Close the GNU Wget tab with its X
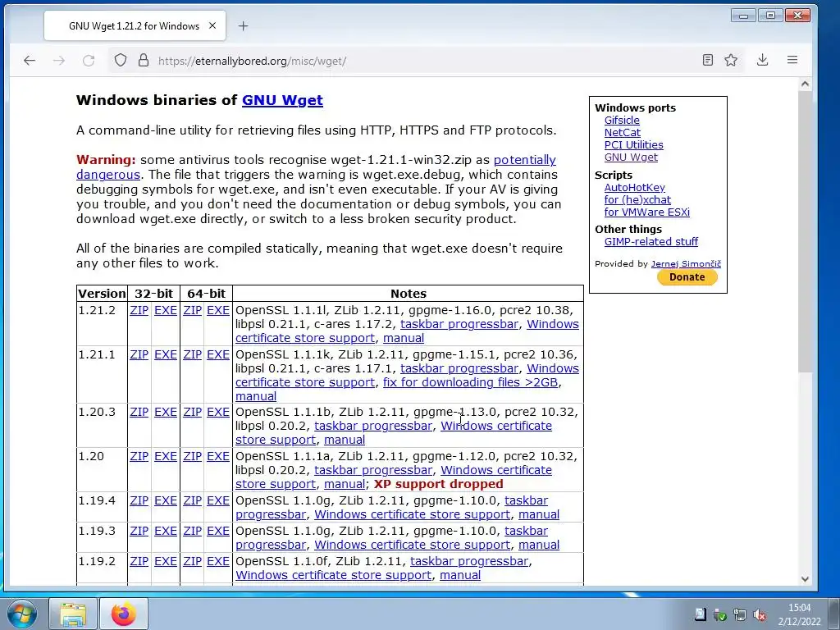 212,25
